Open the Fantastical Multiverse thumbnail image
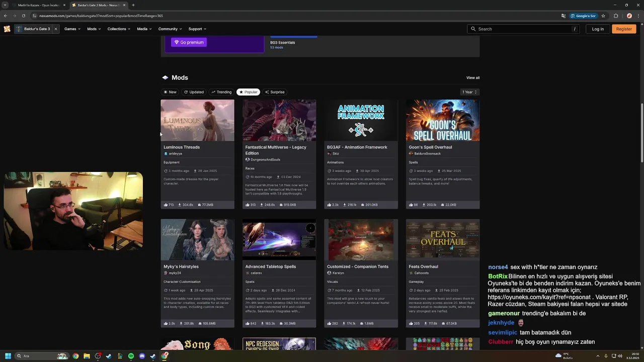The height and width of the screenshot is (362, 644). coord(279,120)
